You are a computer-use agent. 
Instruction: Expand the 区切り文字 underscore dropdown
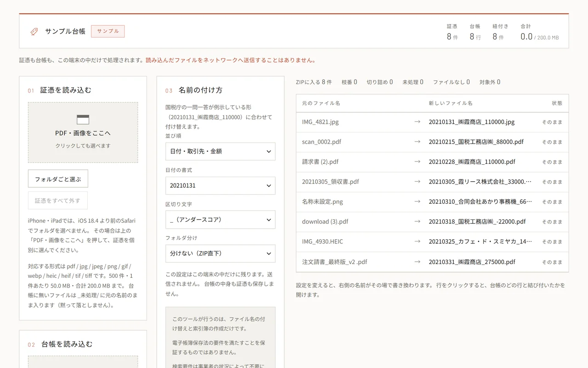point(220,219)
